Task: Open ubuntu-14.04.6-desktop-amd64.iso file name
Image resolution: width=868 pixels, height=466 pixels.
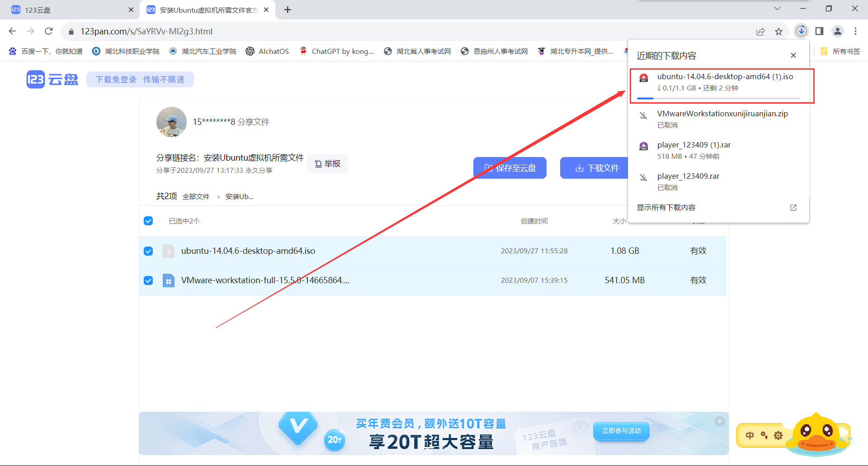Action: coord(248,251)
